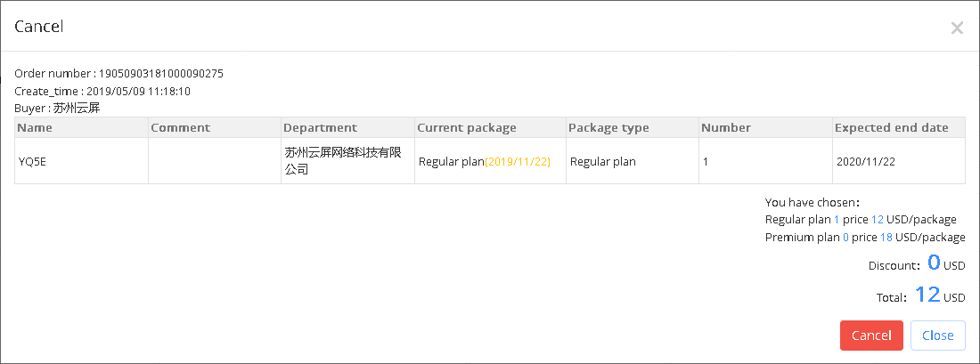Click the blue Discount value 0
This screenshot has height=364, width=980.
click(934, 263)
